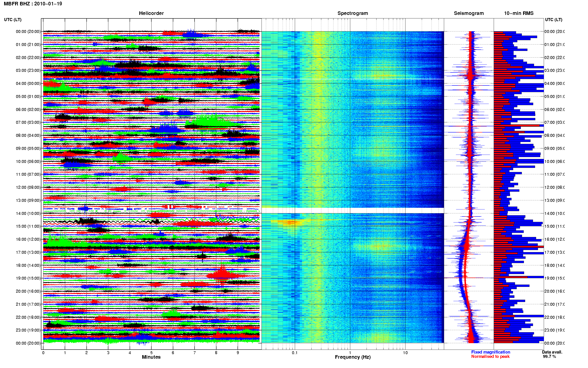Click the minute tick label '9'
The image size is (588, 368).
238,353
